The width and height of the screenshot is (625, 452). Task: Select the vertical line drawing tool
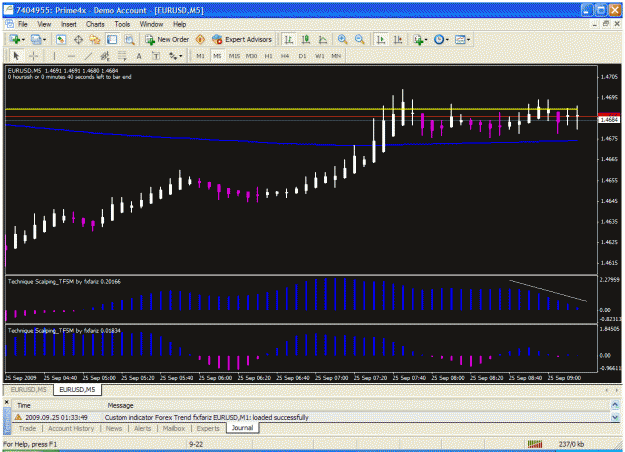click(54, 56)
